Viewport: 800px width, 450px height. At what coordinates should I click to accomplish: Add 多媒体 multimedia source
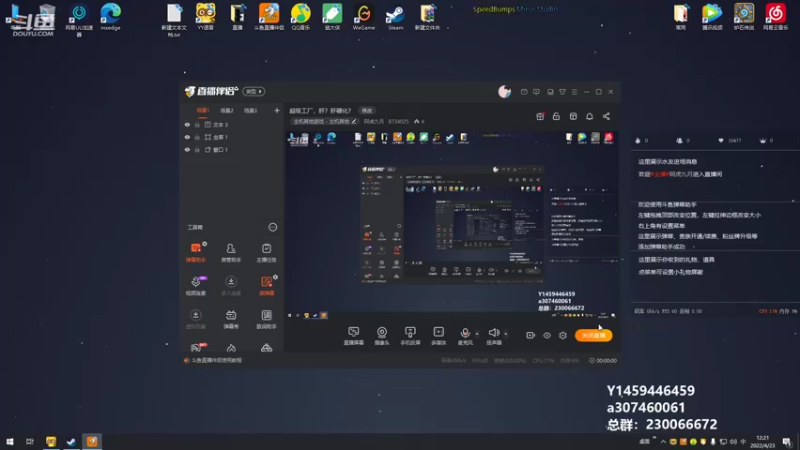pos(438,336)
